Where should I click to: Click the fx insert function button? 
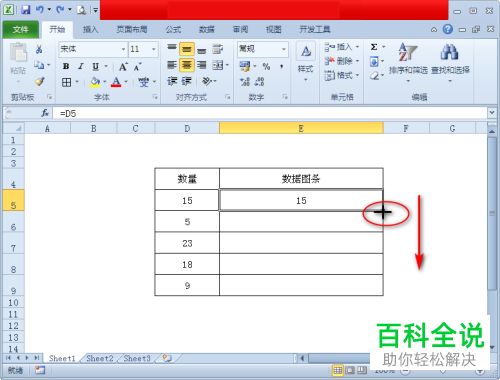45,113
